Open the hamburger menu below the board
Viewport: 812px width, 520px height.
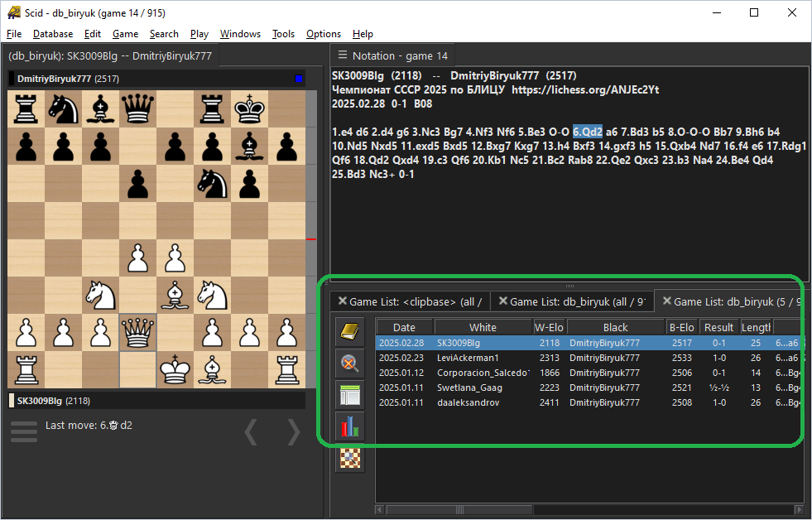pyautogui.click(x=24, y=431)
